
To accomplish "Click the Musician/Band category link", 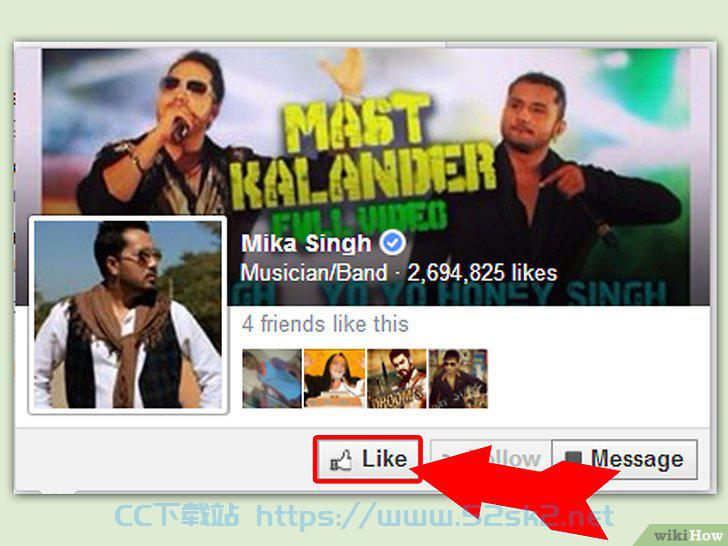I will 314,273.
